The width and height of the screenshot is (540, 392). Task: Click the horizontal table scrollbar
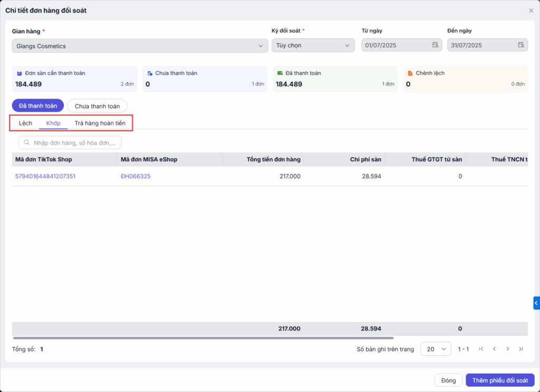[203, 338]
